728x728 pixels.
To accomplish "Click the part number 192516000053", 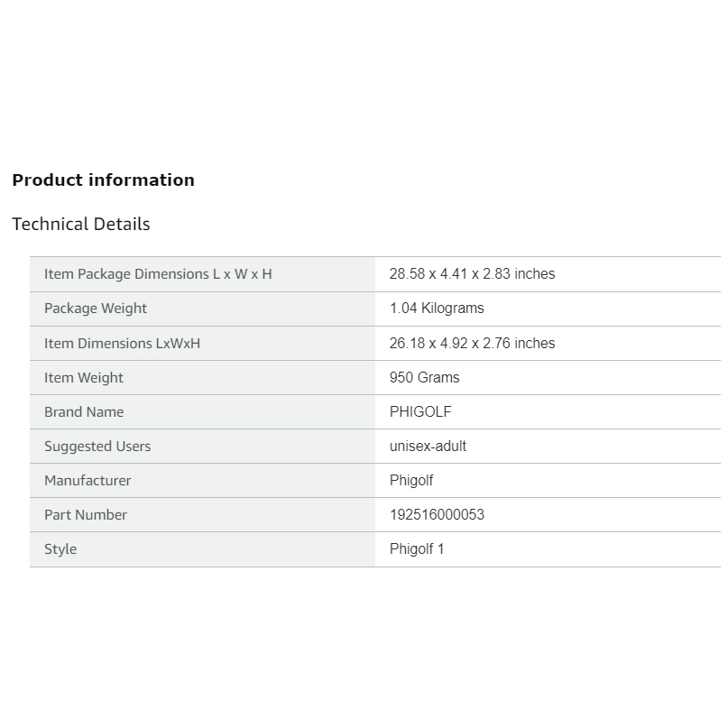I will tap(437, 514).
